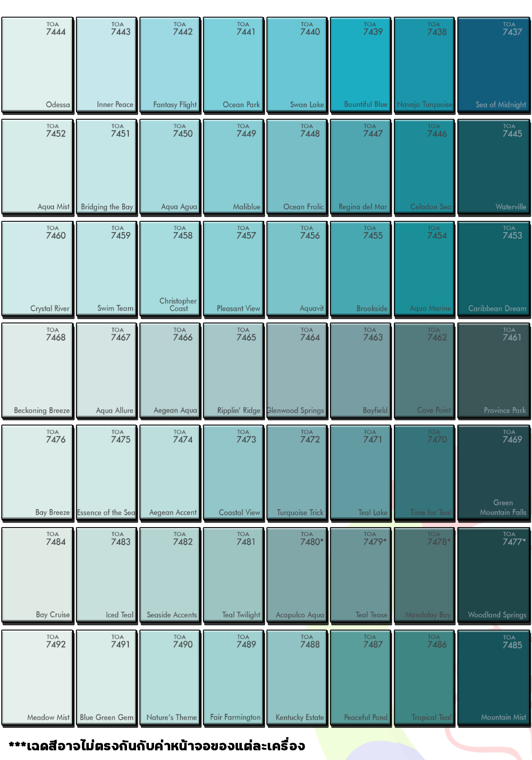The width and height of the screenshot is (532, 760).
Task: Pick the Regina del Mar 7447 swatch
Action: (x=360, y=167)
